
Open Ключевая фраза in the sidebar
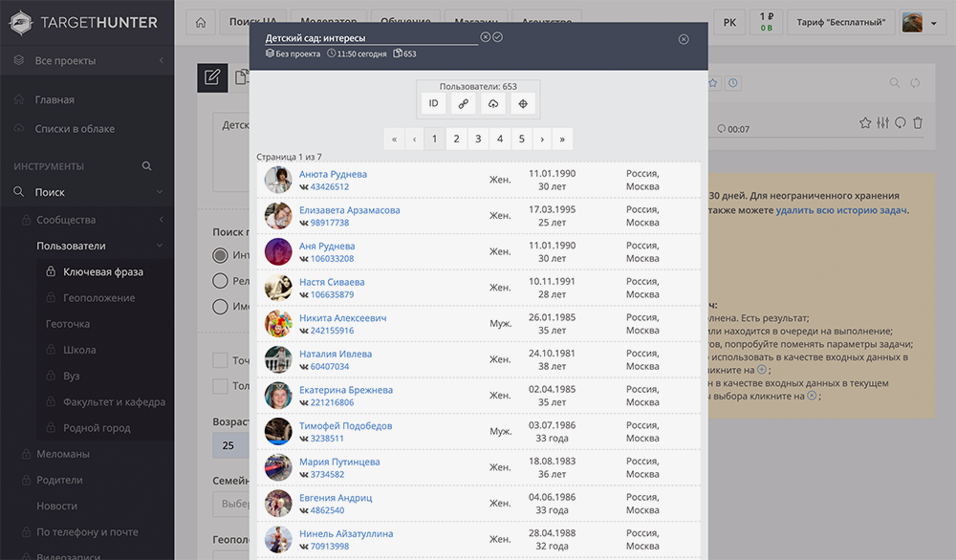(102, 271)
